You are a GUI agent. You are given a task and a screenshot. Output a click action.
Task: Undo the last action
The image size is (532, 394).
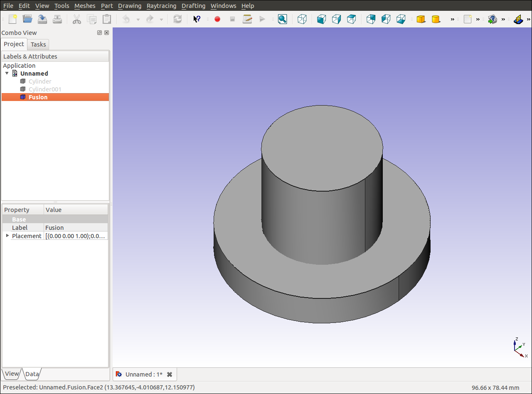coord(126,19)
